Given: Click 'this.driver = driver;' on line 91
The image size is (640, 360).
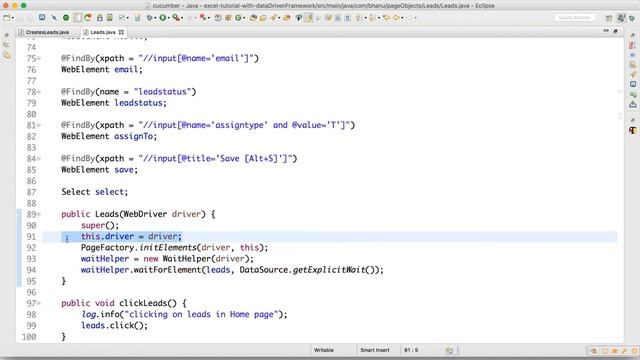Looking at the screenshot, I should [x=131, y=236].
